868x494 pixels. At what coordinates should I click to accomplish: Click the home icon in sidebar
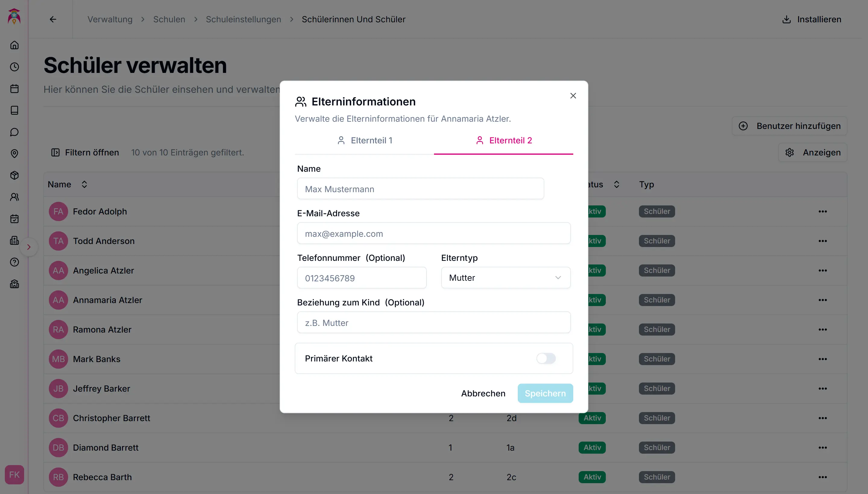14,45
